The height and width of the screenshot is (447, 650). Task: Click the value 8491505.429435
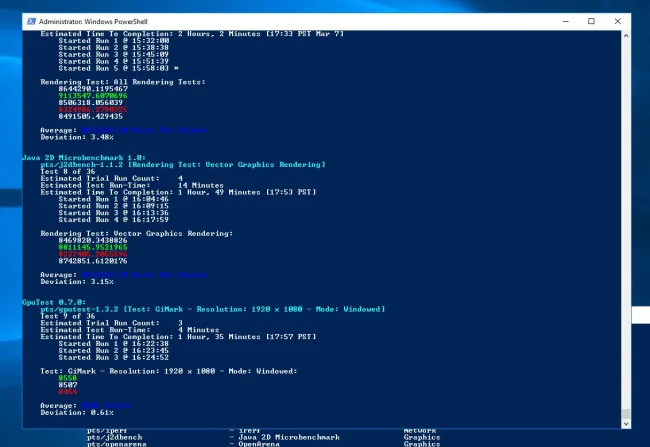pyautogui.click(x=90, y=117)
